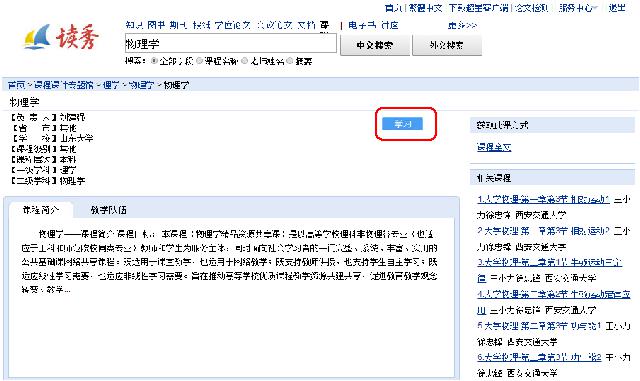Screen dimensions: 640x381
Task: Open the 知识 search channel
Action: 134,25
